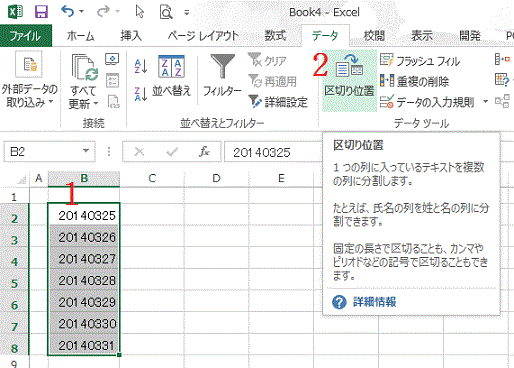Sort descending with Z-A icon

pyautogui.click(x=141, y=94)
